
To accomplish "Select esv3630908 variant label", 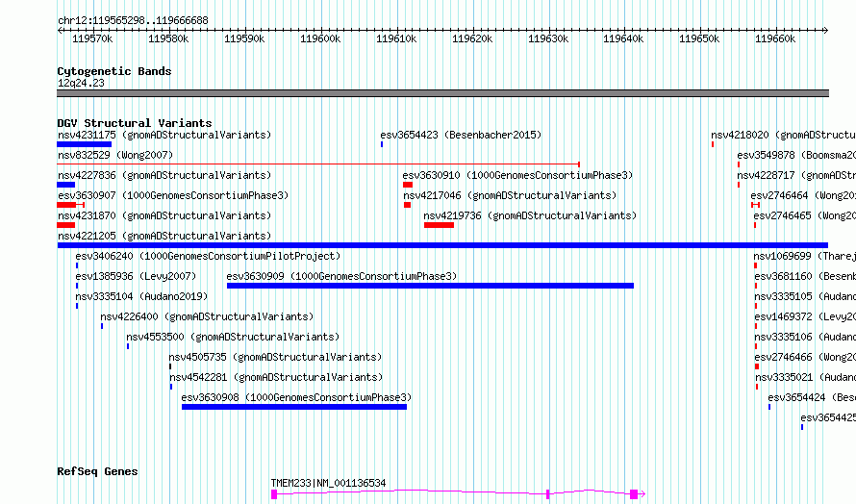I will point(296,397).
